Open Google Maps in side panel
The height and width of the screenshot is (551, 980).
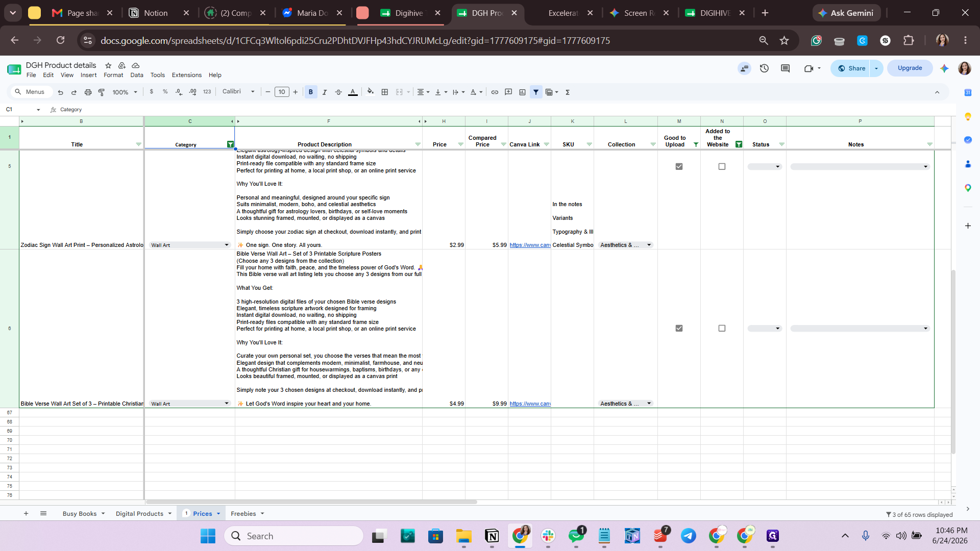[x=968, y=188]
